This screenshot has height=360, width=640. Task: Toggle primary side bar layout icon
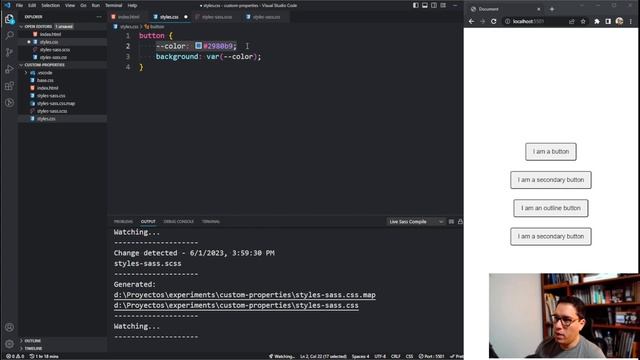(416, 5)
